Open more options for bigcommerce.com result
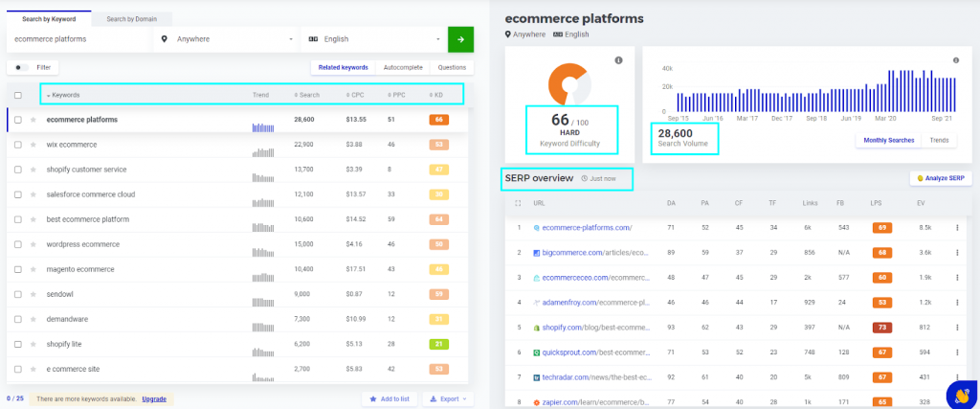 957,253
